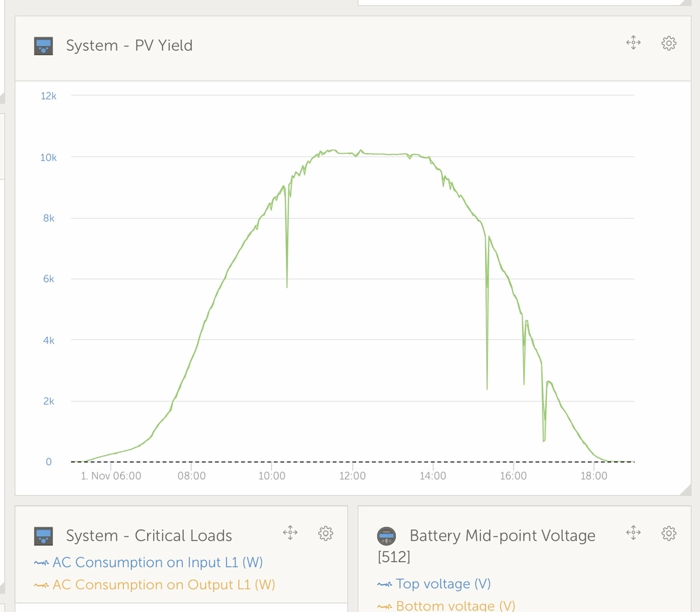Click resize corner of PV Yield widget
This screenshot has height=612, width=700.
pos(685,490)
